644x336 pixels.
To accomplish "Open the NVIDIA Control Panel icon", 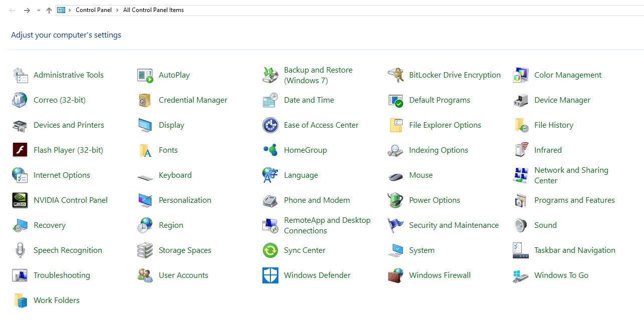I will click(20, 200).
